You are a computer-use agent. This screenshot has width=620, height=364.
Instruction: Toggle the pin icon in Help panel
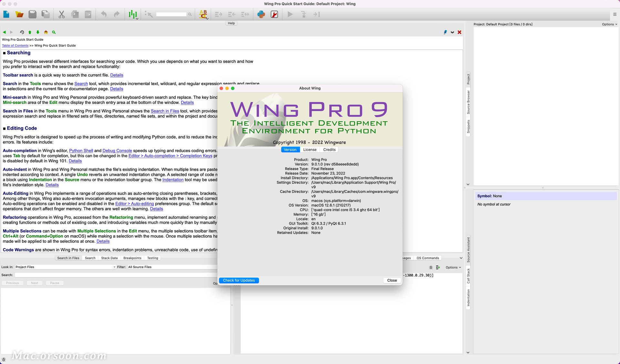click(444, 32)
